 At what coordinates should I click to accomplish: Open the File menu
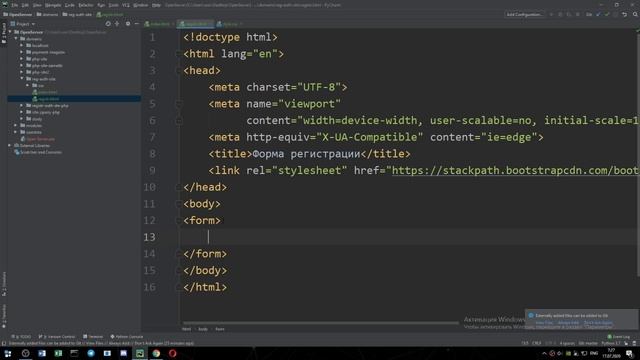tap(15, 5)
